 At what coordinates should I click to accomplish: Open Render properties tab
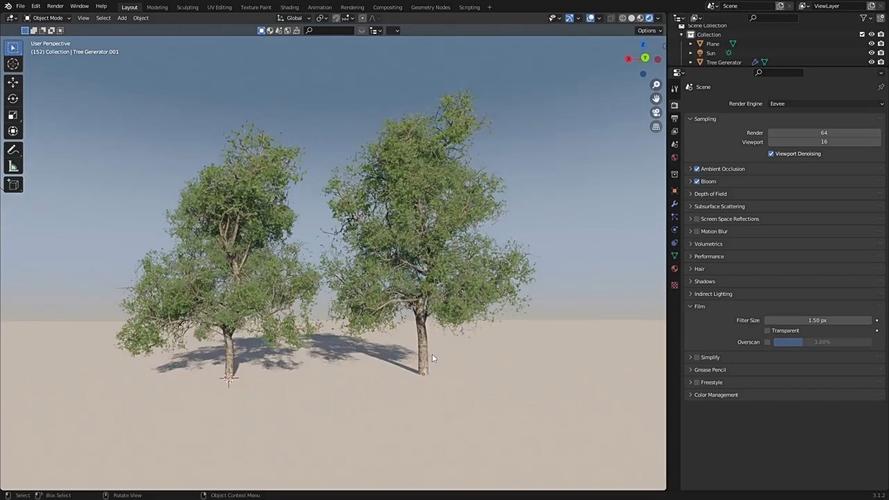(x=675, y=105)
